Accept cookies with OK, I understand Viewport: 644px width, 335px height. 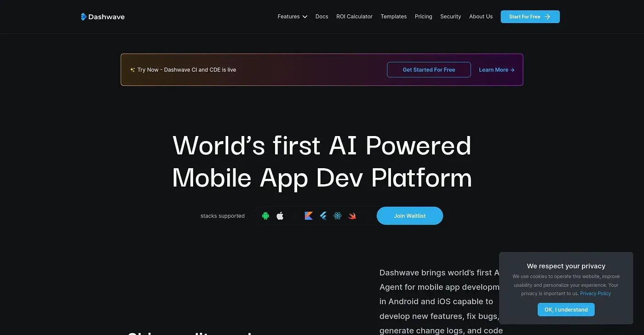(566, 310)
